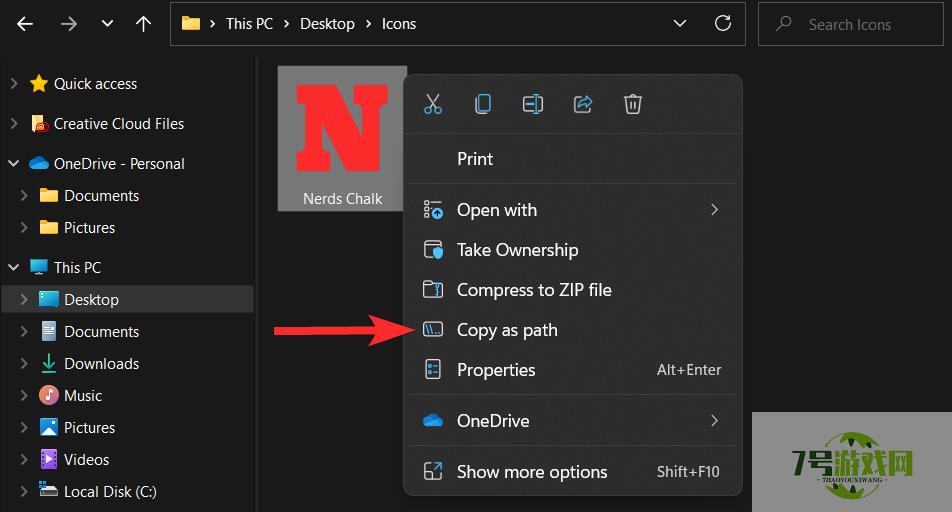Image resolution: width=952 pixels, height=512 pixels.
Task: Click the Compress to ZIP folder icon
Action: coord(433,290)
